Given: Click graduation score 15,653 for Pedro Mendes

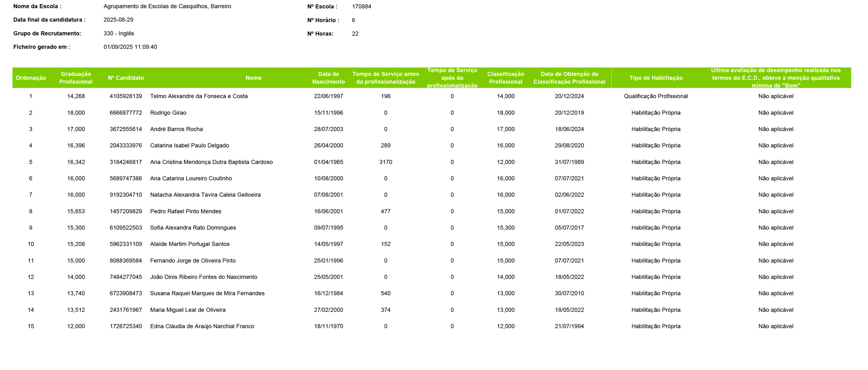Looking at the screenshot, I should 76,211.
